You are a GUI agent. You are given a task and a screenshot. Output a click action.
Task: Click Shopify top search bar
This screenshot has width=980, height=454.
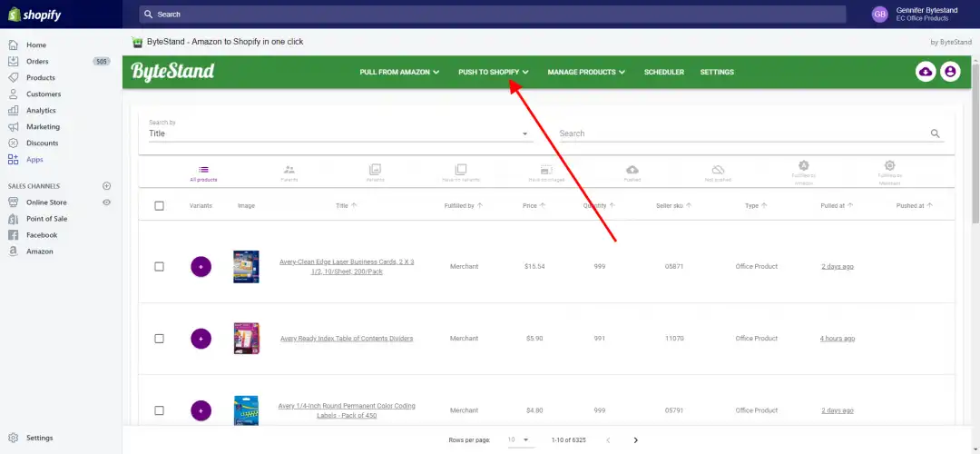point(493,15)
